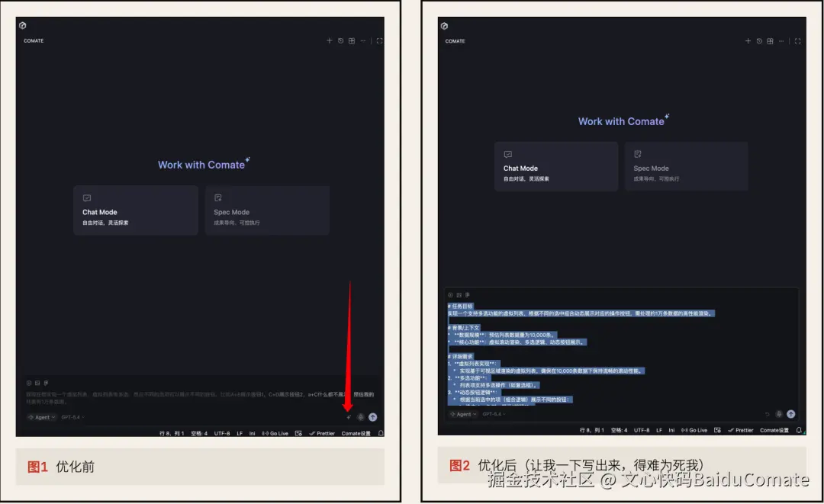Click the Comate hexagon logo in Figure 2 window

click(x=445, y=26)
